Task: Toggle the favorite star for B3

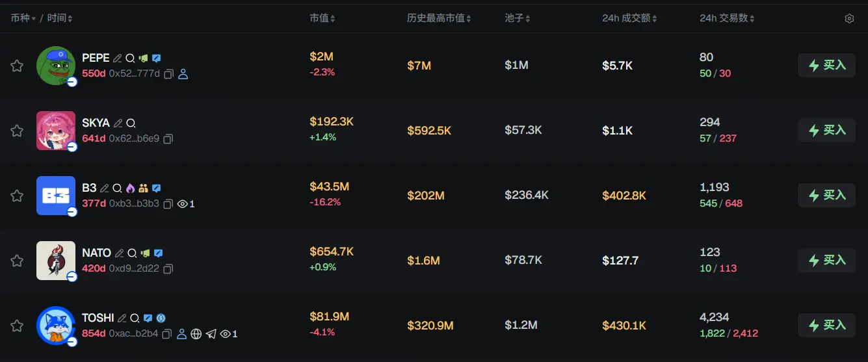Action: 17,196
